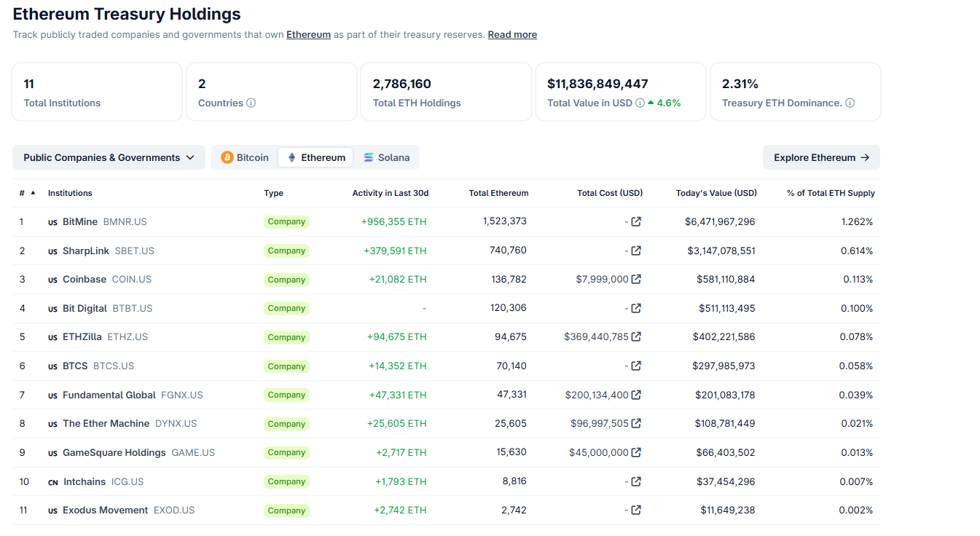Open external link icon in Exodus Movement row

[x=636, y=510]
